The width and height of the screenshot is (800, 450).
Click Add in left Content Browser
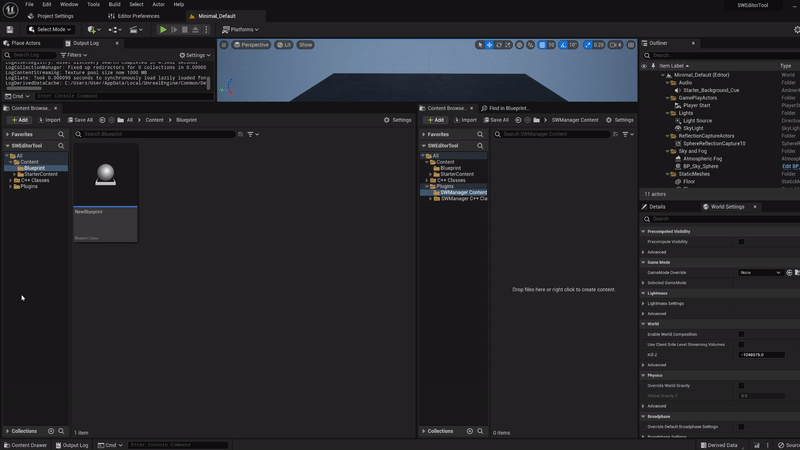19,120
